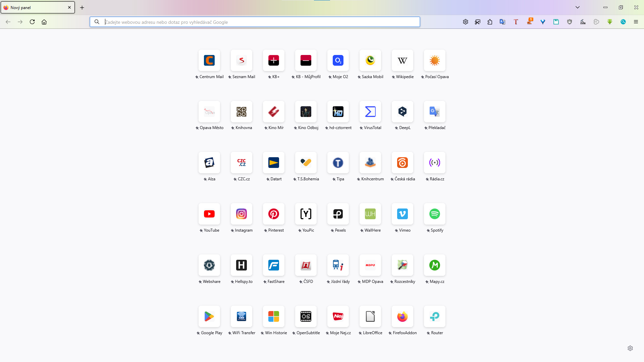Open the Moje Nej.cz shortcut
The width and height of the screenshot is (644, 362).
click(338, 317)
